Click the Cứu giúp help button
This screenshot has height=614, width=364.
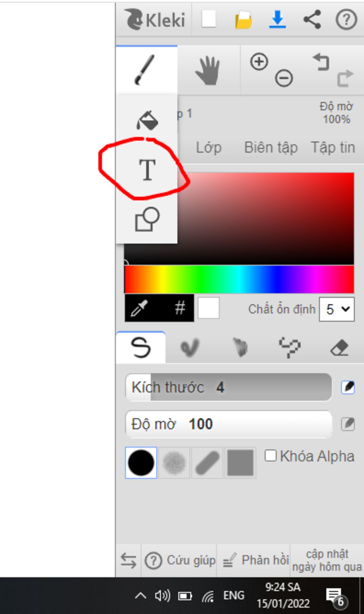click(x=180, y=561)
